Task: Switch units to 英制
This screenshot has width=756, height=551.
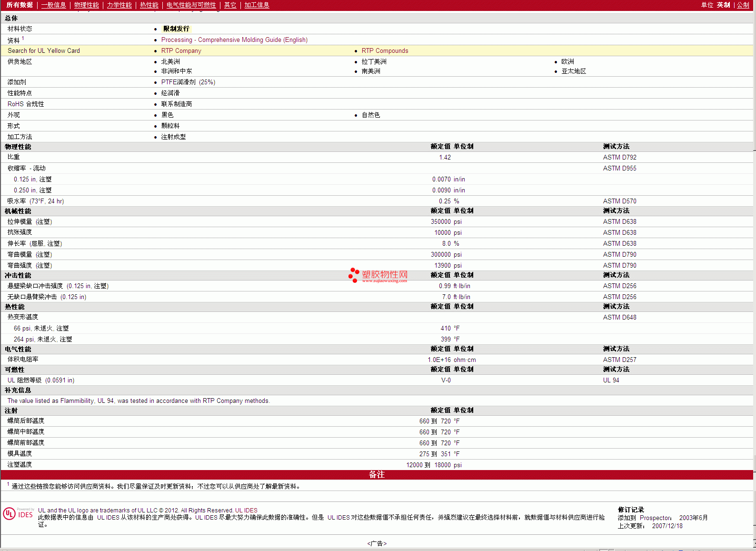Action: (723, 5)
